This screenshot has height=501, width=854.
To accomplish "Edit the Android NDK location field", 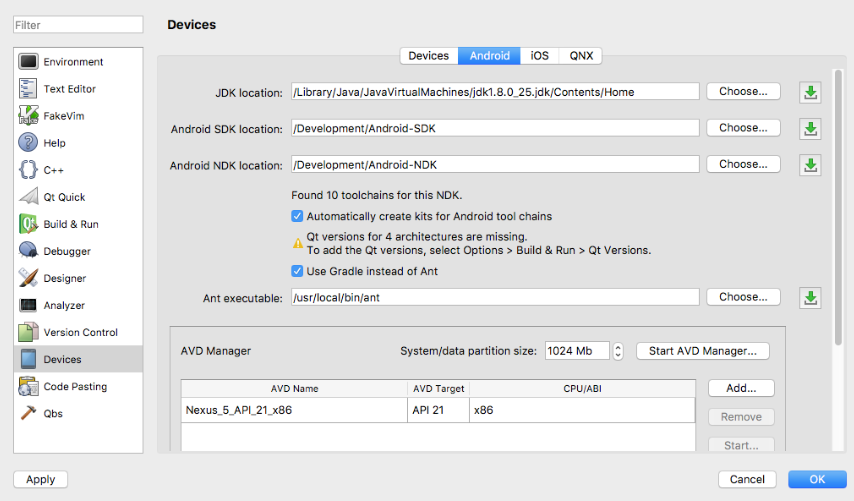I will click(495, 164).
